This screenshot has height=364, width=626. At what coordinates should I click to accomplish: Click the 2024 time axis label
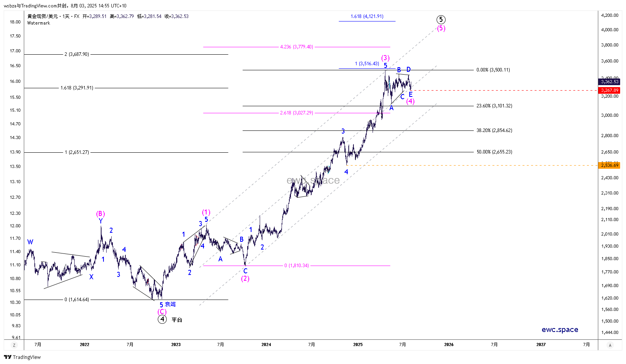coord(266,344)
